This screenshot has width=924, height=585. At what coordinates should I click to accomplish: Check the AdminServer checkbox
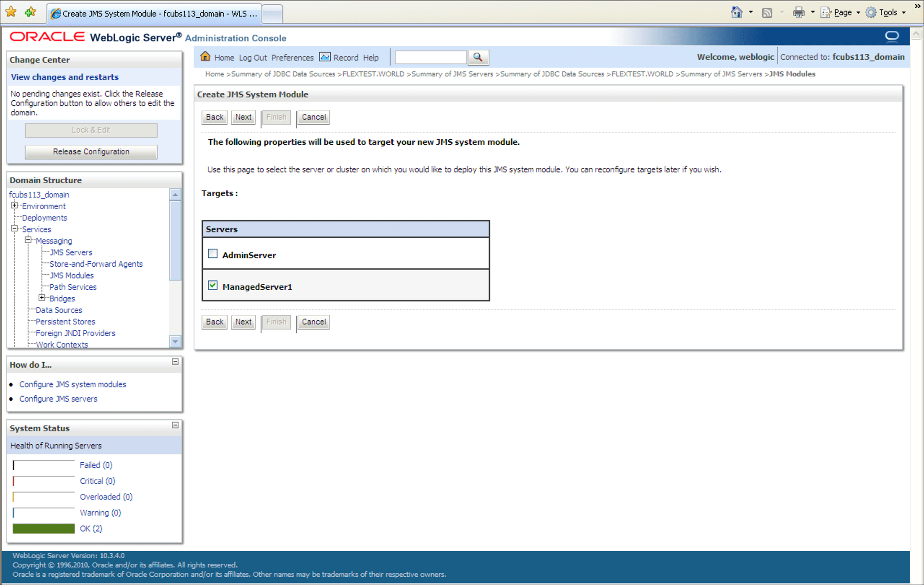(212, 254)
